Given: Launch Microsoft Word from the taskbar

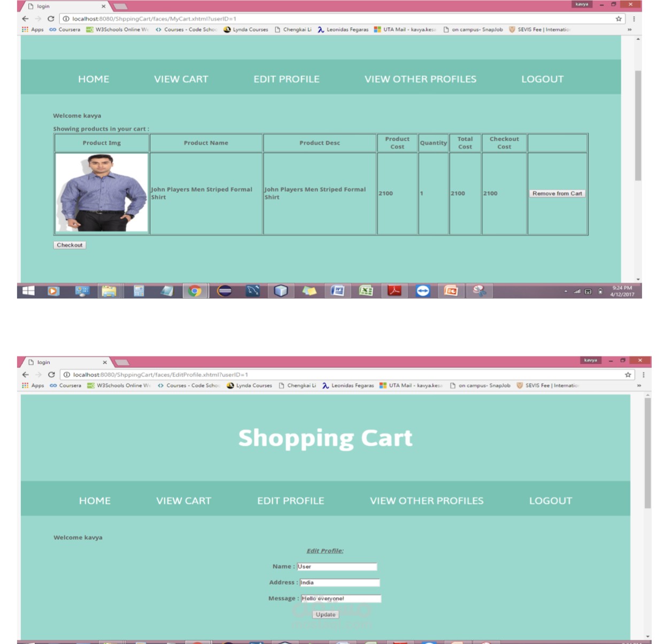Looking at the screenshot, I should (338, 291).
